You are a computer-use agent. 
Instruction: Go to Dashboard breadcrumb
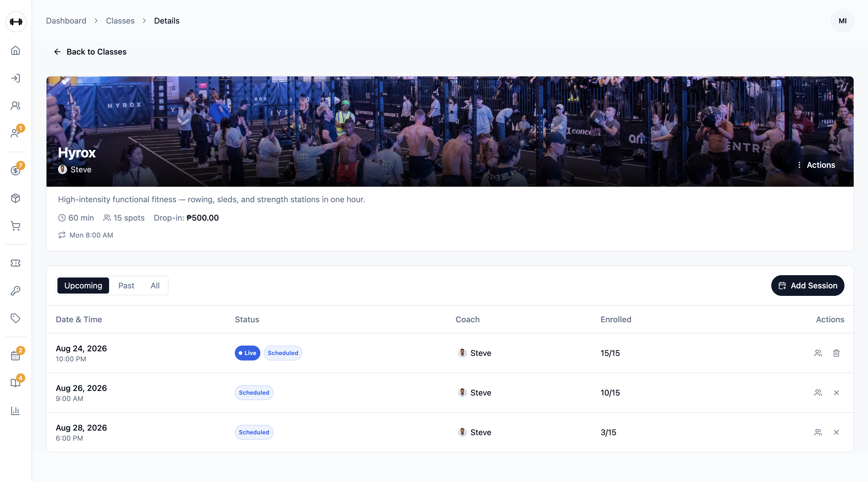(66, 21)
